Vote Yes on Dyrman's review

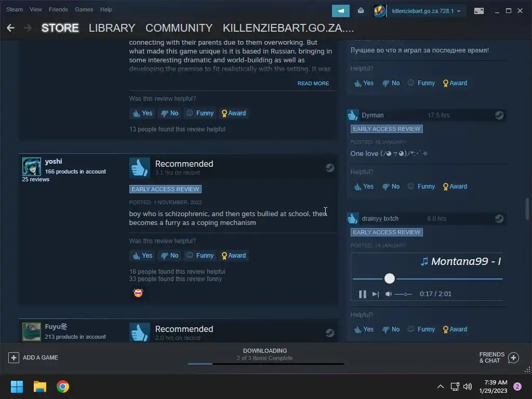coord(364,187)
